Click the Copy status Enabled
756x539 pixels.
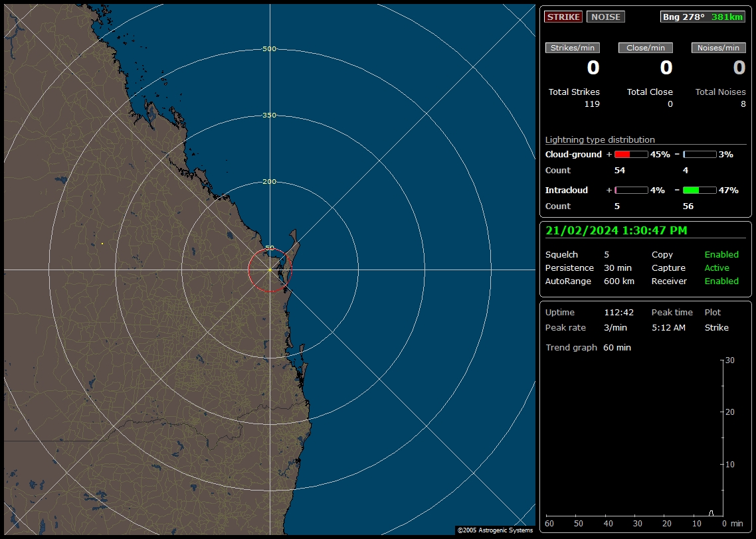point(721,255)
